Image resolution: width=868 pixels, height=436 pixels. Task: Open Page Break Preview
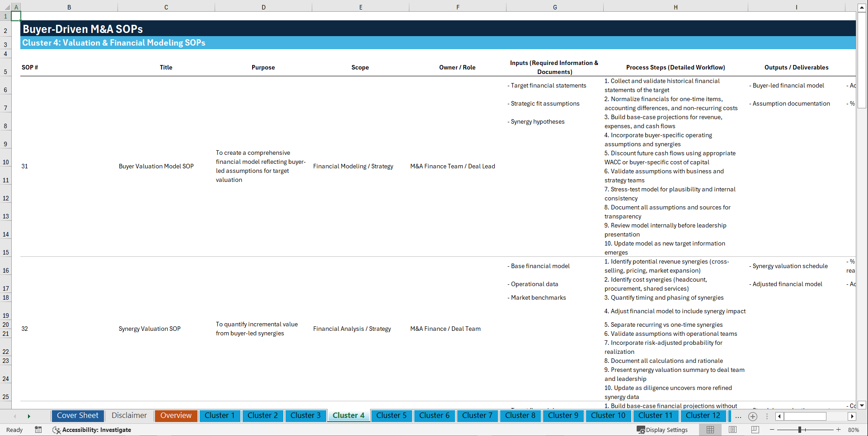point(755,430)
